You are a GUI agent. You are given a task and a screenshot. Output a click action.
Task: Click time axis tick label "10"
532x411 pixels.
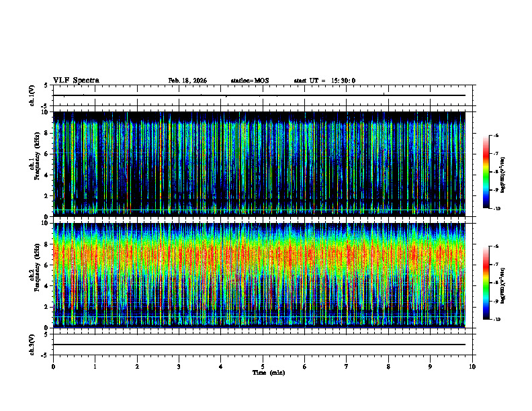tap(472, 367)
